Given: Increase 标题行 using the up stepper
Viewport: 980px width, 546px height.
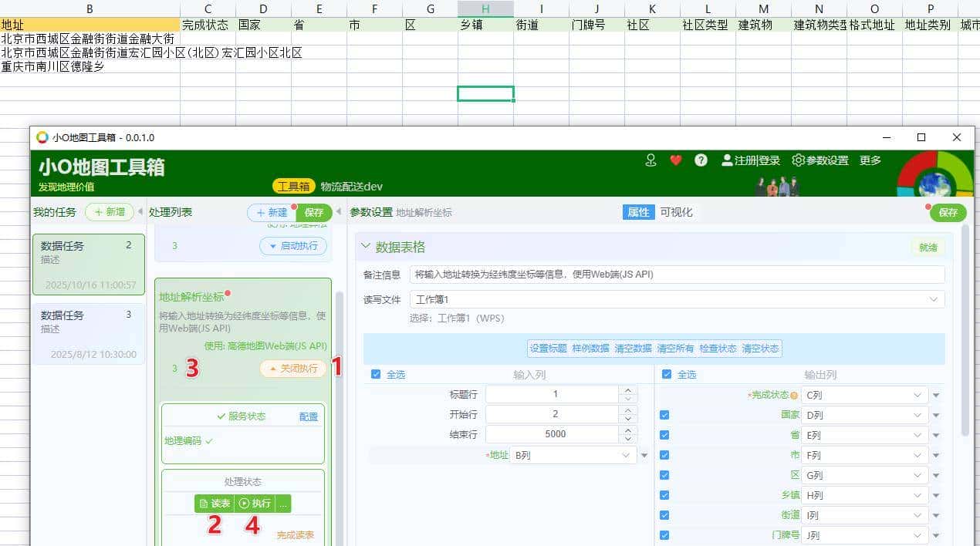Looking at the screenshot, I should pyautogui.click(x=627, y=389).
